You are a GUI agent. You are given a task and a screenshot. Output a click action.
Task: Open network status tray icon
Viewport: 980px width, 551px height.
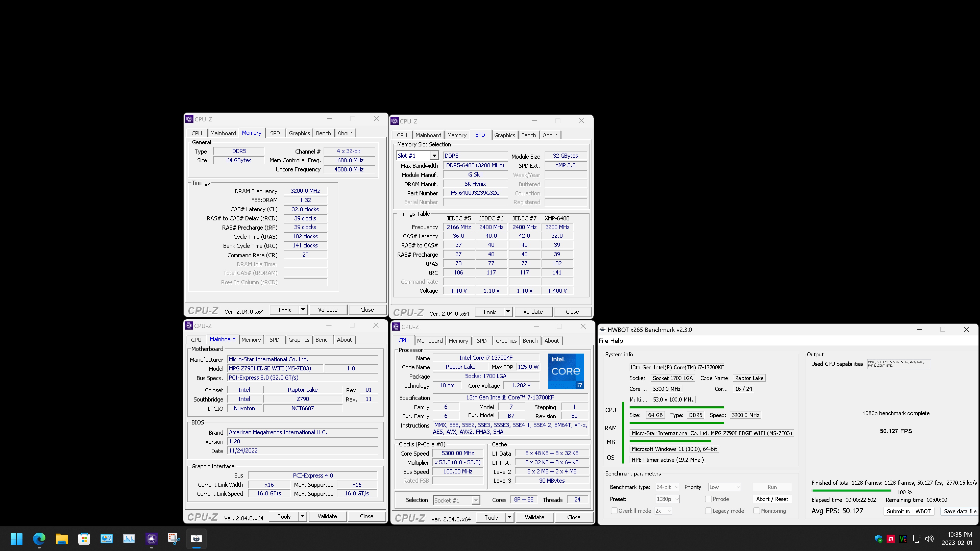pos(917,539)
